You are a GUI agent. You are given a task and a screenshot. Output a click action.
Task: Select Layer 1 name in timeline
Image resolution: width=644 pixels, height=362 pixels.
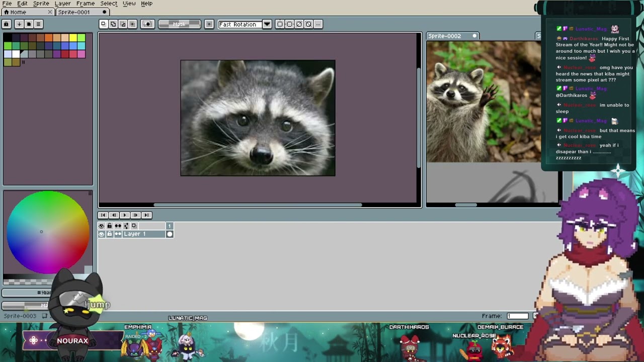144,234
